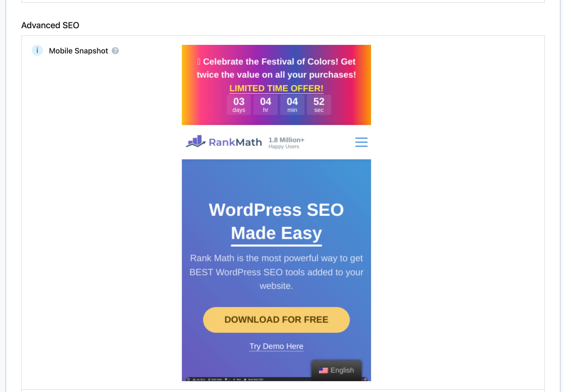Click the 04 hr countdown box
Image resolution: width=563 pixels, height=392 pixels.
coord(266,105)
